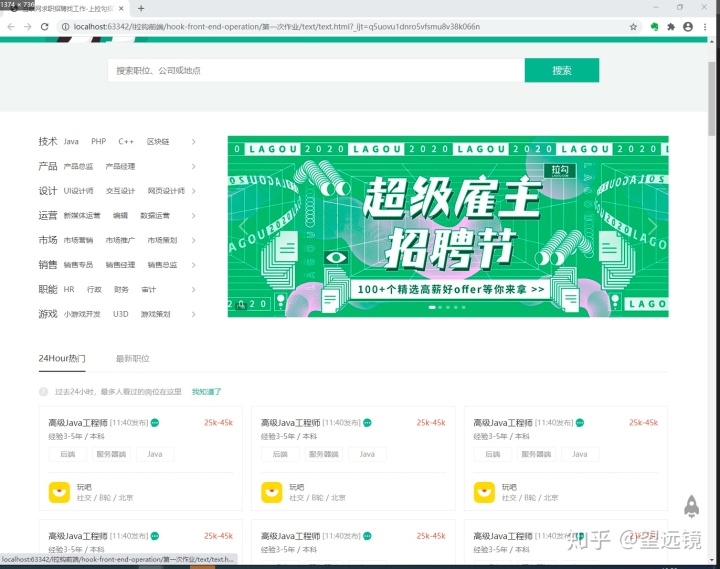Viewport: 720px width, 569px height.
Task: Click the 服务器端 tag in second job card
Action: [x=323, y=454]
